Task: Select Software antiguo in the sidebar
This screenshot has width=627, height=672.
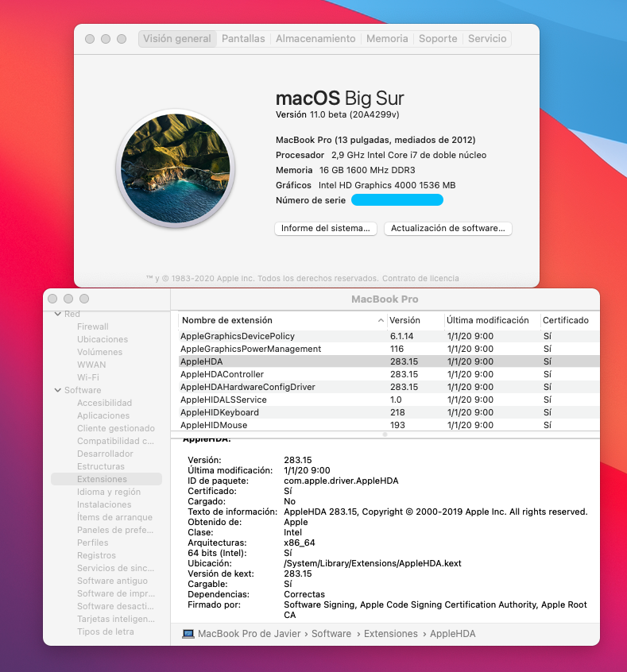Action: [x=112, y=581]
